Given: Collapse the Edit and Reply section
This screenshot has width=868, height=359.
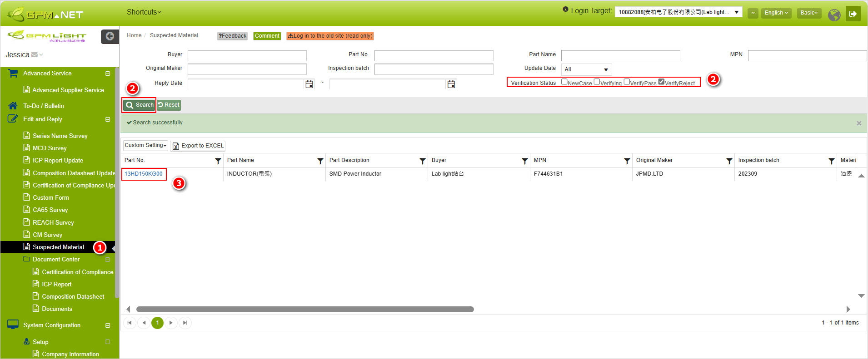Looking at the screenshot, I should [108, 119].
